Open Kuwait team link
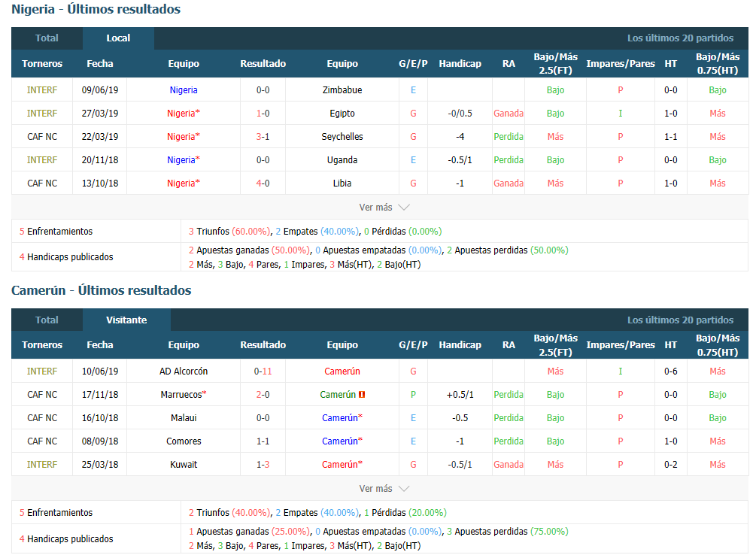 [x=184, y=465]
